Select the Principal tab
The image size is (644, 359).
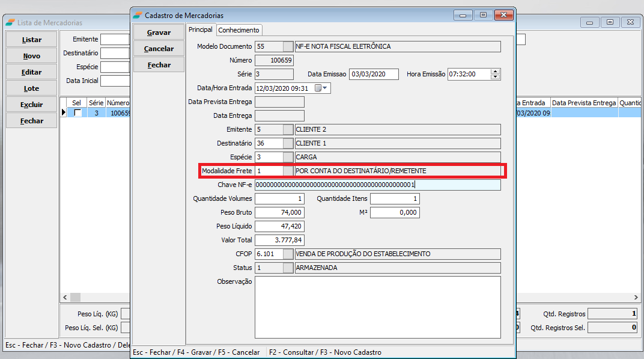200,29
